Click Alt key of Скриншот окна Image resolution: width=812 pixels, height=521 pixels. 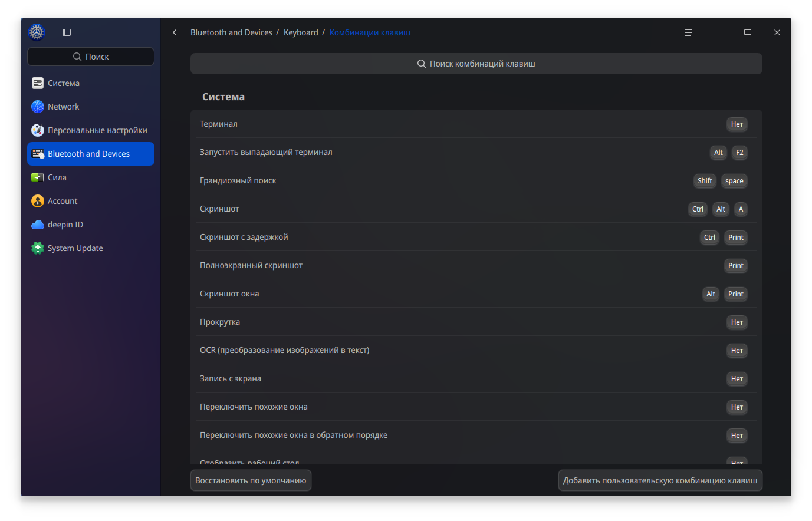(711, 294)
